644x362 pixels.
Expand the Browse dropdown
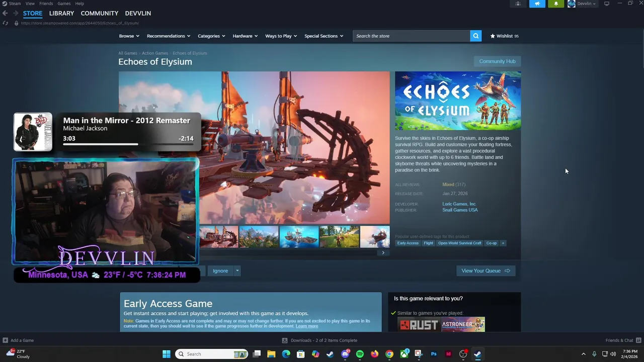click(129, 36)
